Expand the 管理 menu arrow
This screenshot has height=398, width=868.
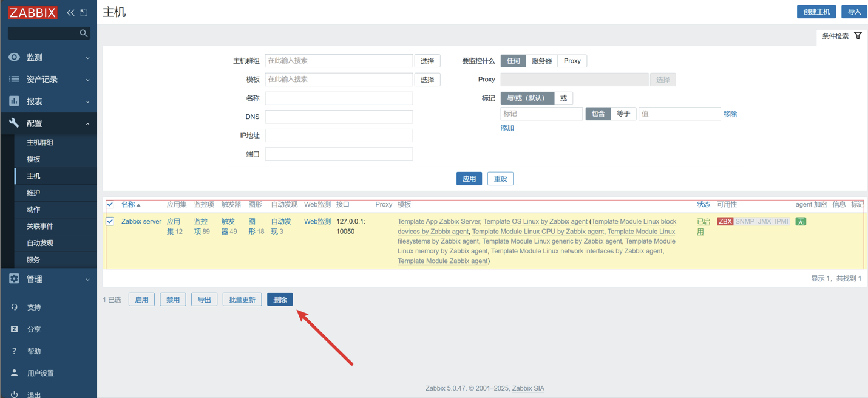(x=87, y=279)
